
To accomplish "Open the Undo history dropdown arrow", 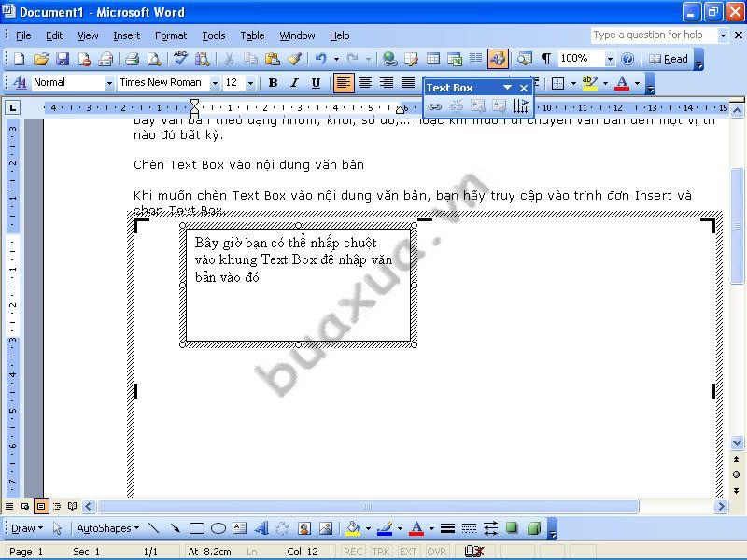I will tap(336, 59).
